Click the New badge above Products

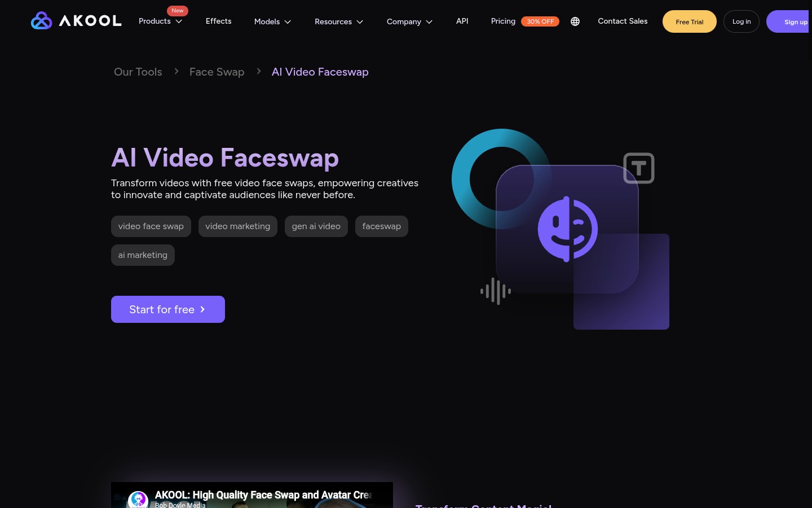coord(178,11)
